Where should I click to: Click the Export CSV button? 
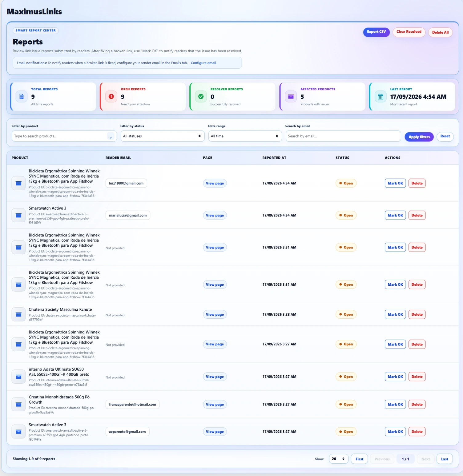pos(376,32)
